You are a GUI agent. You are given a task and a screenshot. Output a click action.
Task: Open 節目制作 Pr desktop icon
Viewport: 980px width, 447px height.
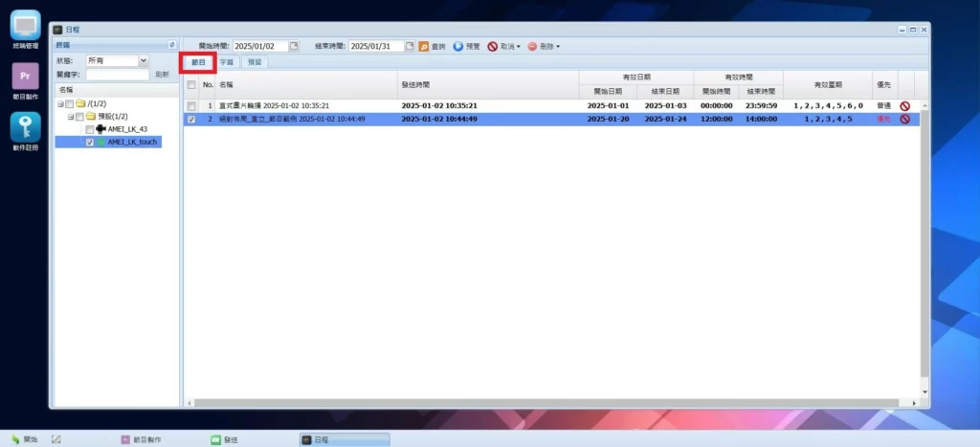25,77
